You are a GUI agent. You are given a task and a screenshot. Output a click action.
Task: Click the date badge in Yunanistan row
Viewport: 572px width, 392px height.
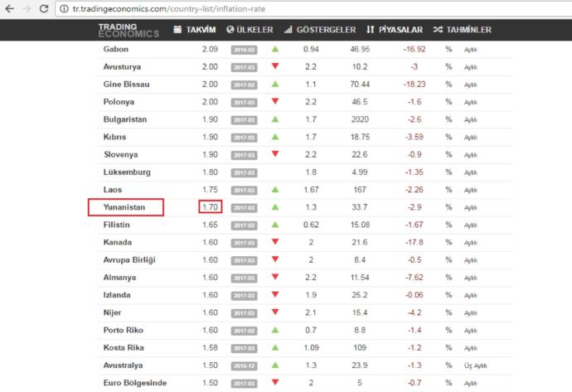244,207
